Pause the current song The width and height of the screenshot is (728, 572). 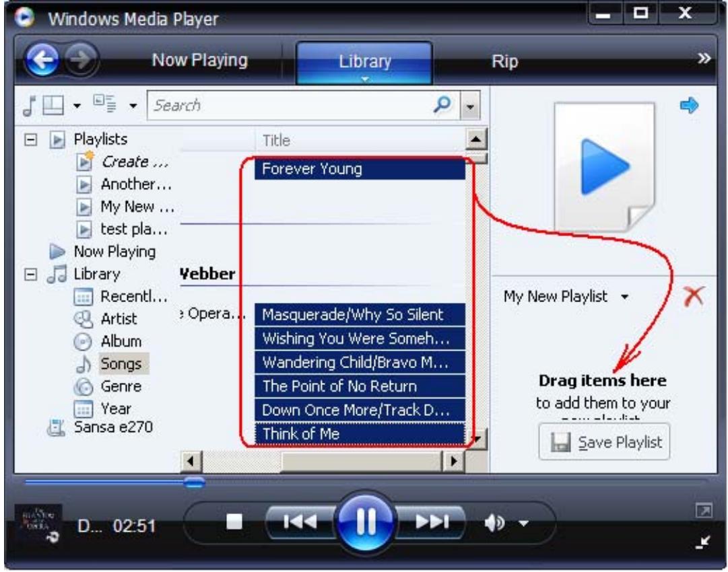(366, 522)
